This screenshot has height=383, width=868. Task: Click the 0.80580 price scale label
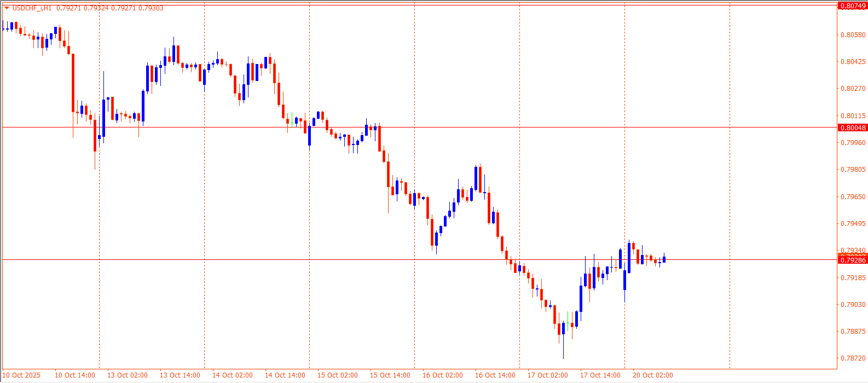853,35
